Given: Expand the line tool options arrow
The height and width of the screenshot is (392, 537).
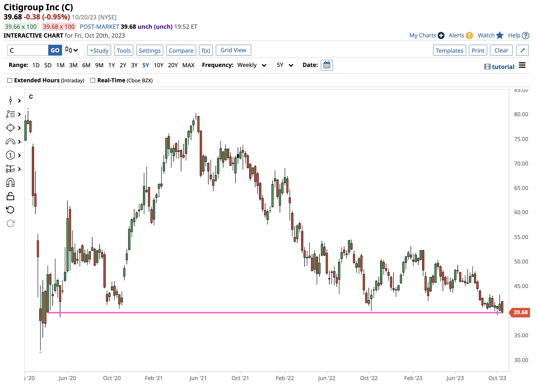Looking at the screenshot, I should click(19, 114).
